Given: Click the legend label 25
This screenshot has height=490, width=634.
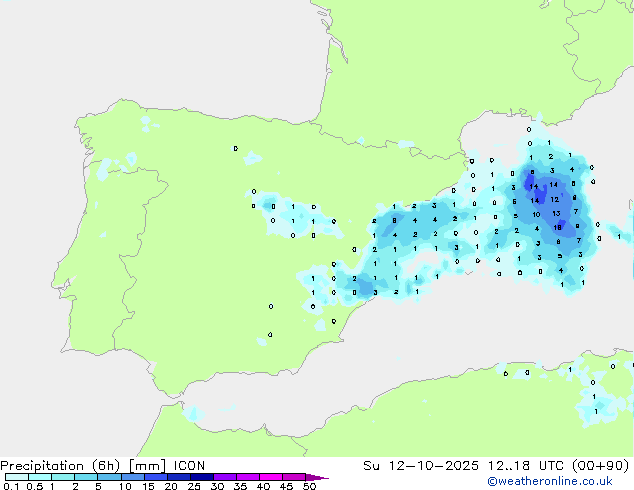Looking at the screenshot, I should point(194,486).
